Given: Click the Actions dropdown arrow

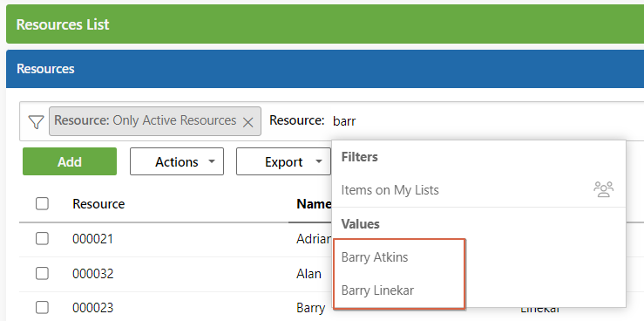Looking at the screenshot, I should coord(212,161).
